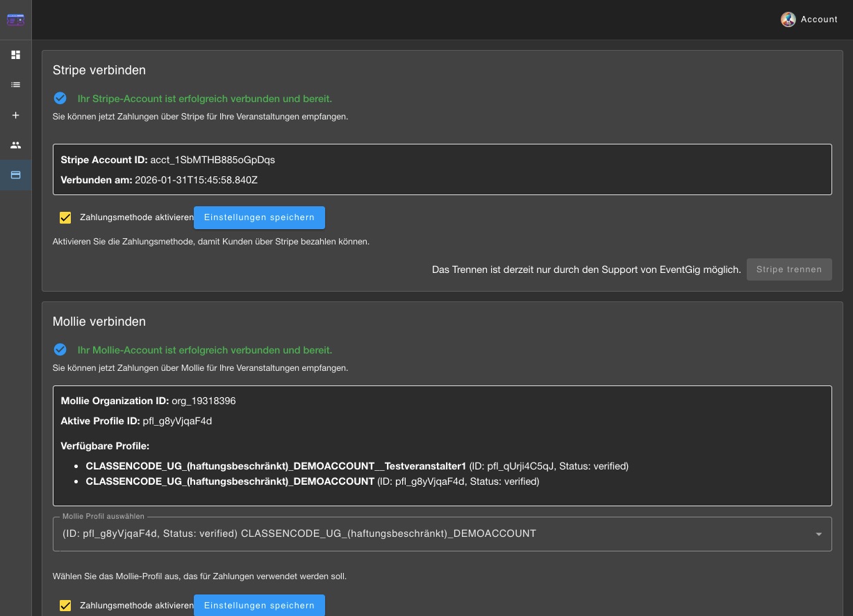This screenshot has width=853, height=616.
Task: Open the dashboard grid icon in sidebar
Action: 15,55
